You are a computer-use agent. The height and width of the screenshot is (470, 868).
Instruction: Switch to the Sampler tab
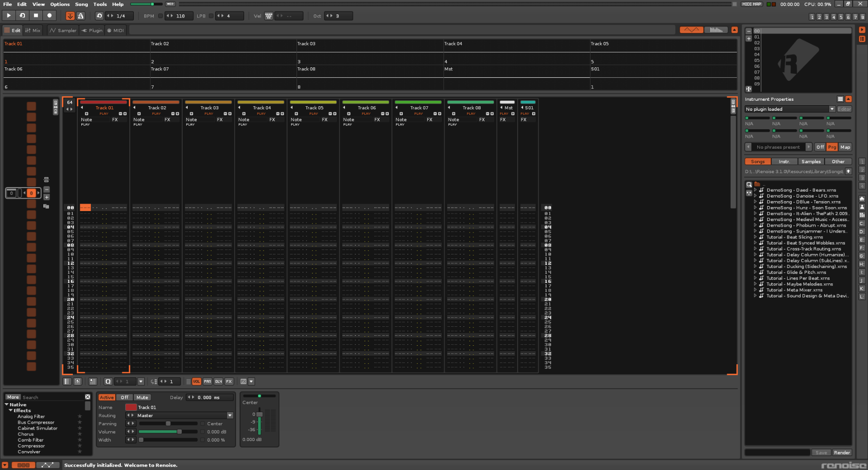[x=63, y=30]
